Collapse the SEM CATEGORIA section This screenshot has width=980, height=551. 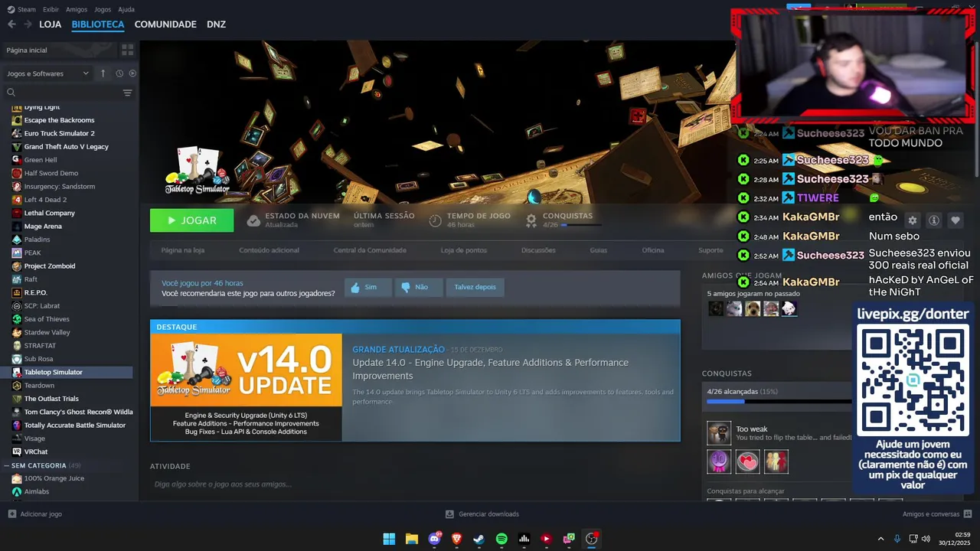coord(8,465)
